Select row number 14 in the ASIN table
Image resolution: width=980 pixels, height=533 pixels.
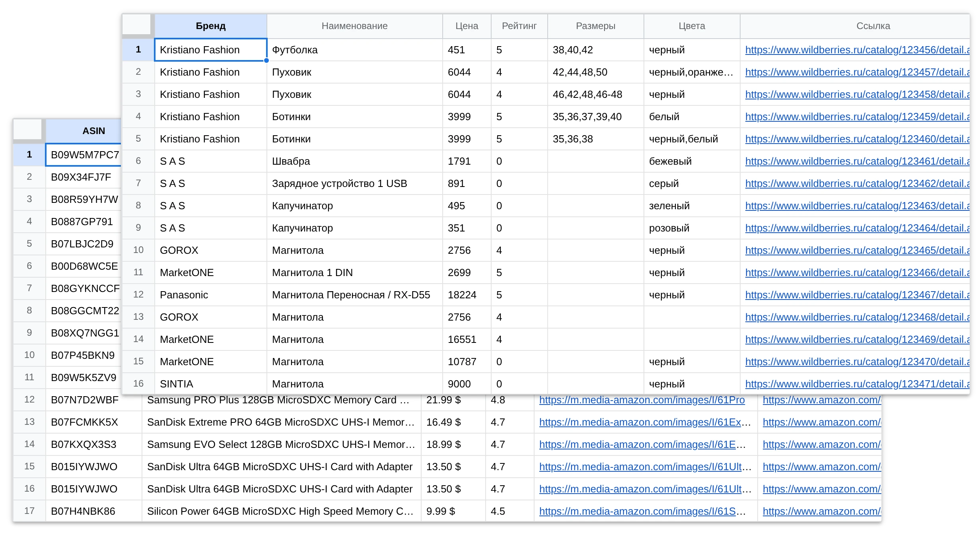pyautogui.click(x=29, y=444)
